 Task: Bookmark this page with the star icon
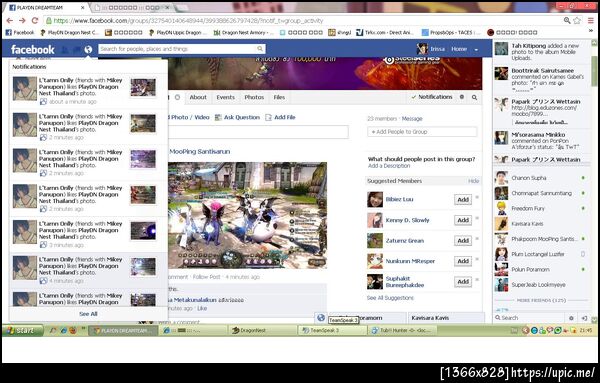577,21
